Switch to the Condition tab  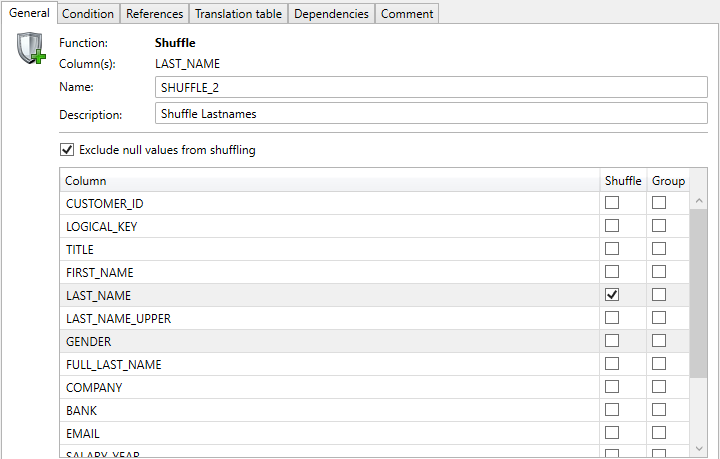pos(88,13)
